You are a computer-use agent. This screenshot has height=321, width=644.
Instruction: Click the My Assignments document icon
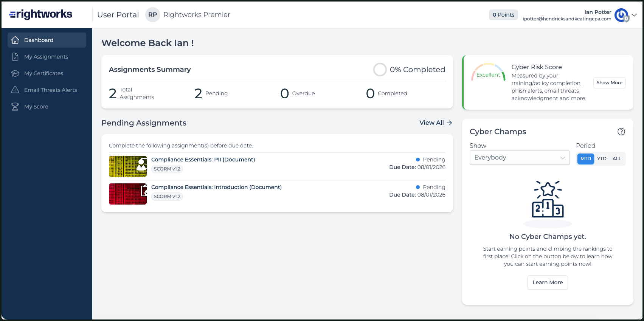[15, 57]
